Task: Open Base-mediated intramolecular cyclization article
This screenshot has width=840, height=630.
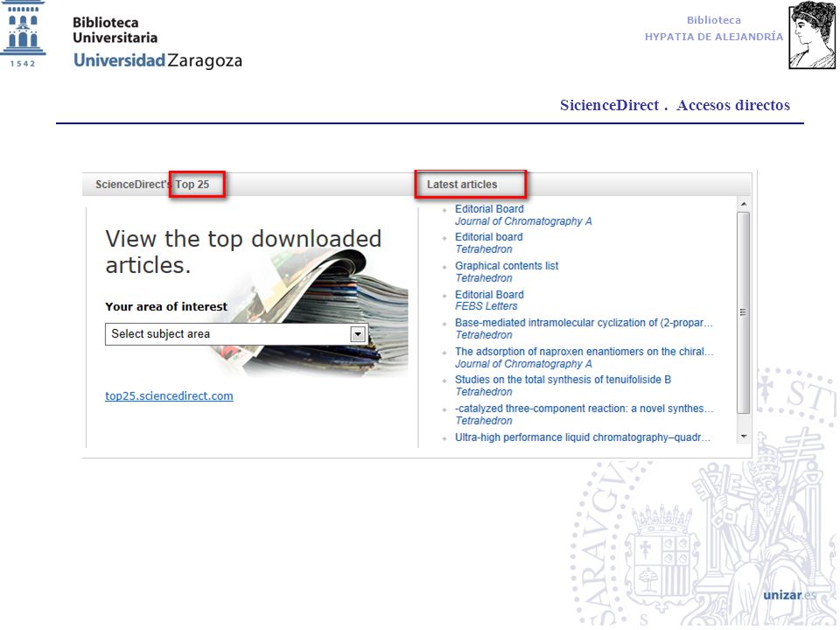Action: pos(584,323)
